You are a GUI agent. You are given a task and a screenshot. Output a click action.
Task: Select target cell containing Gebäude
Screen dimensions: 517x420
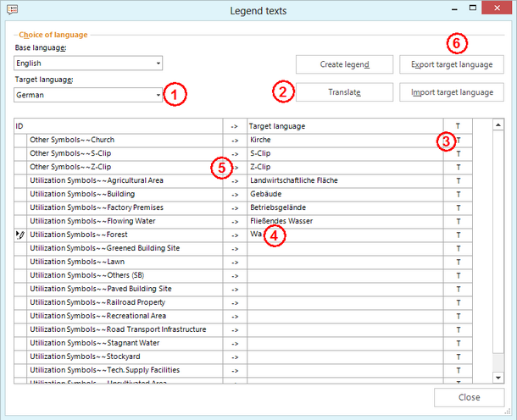tap(345, 195)
